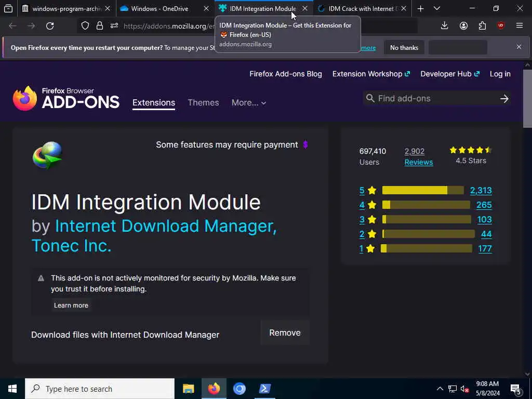
Task: Show hidden system tray icons
Action: tap(440, 389)
